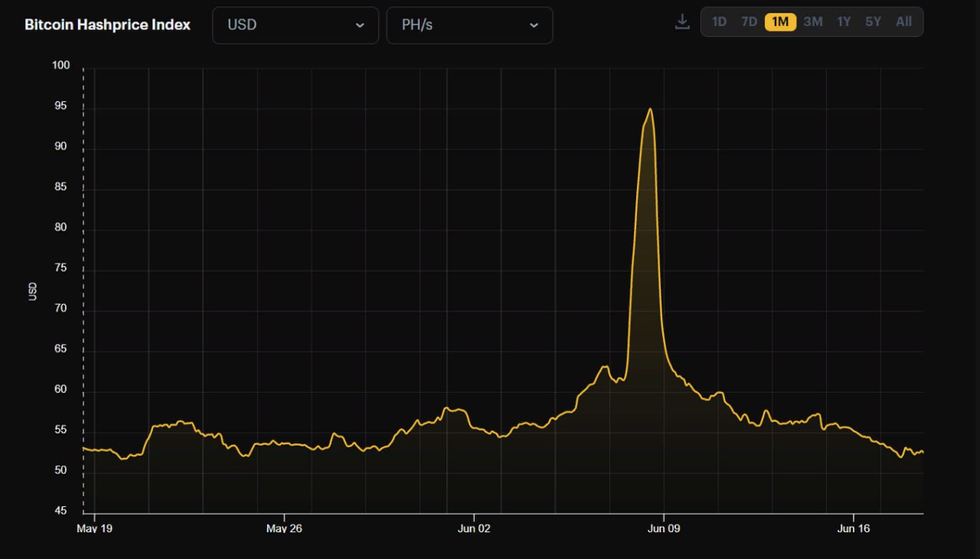Select the 1D time range
This screenshot has height=559, width=980.
[x=719, y=21]
